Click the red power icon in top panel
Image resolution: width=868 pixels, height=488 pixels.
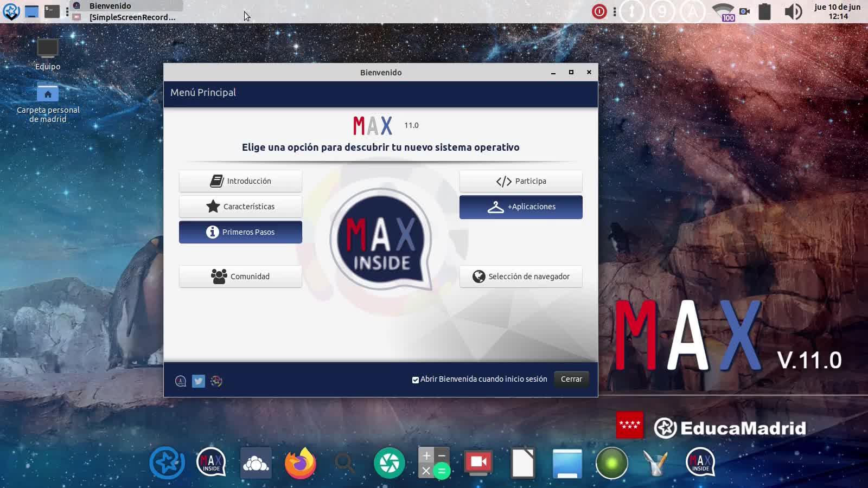click(599, 11)
